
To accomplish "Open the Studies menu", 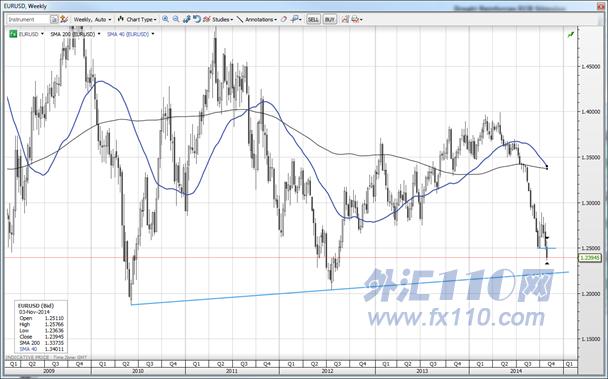I will coord(218,19).
